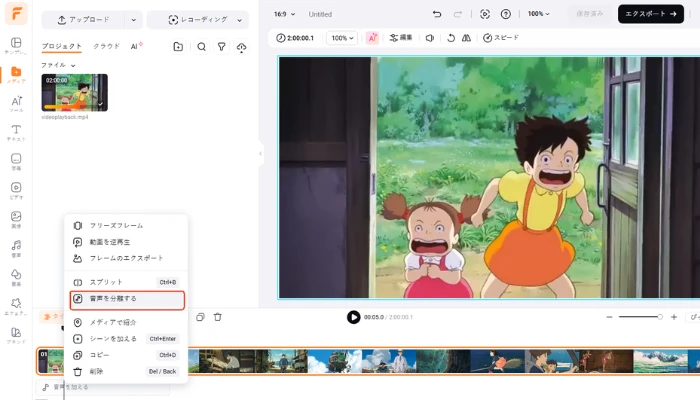Open the file (ファイル) sort dropdown

click(58, 65)
